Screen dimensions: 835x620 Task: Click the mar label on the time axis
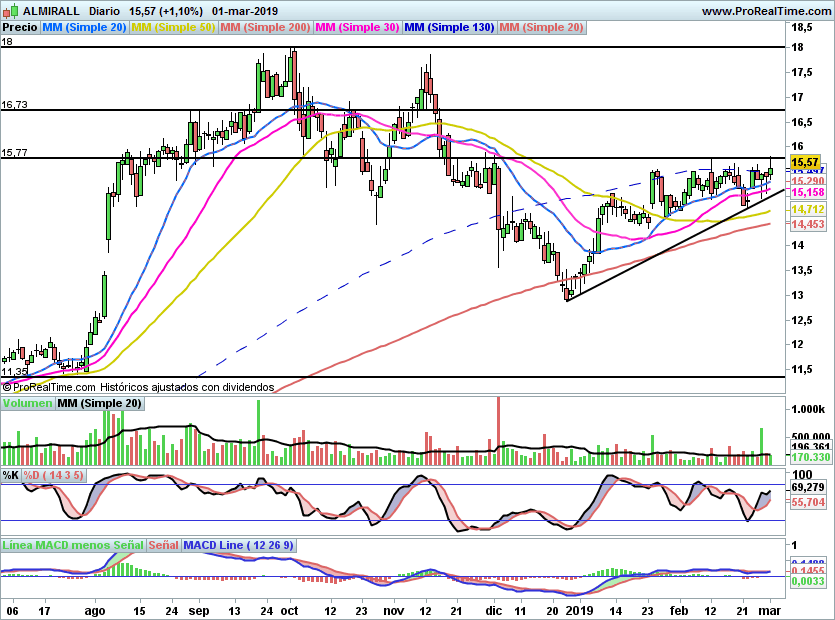[769, 610]
